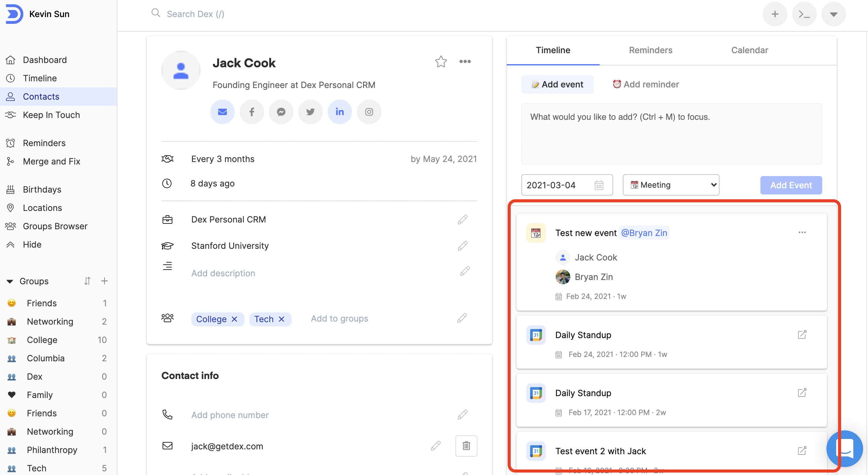
Task: Select the Add reminder option
Action: (x=645, y=84)
